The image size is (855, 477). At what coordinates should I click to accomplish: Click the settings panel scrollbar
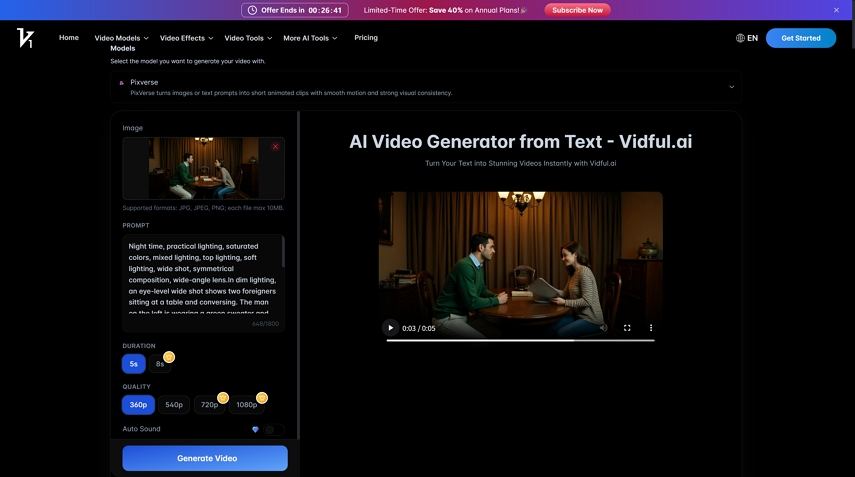point(298,275)
